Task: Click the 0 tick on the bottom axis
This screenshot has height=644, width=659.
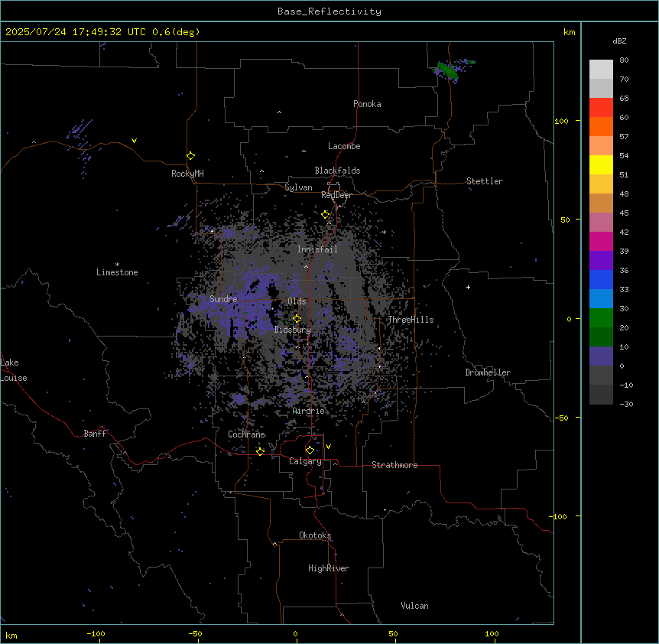Action: (x=295, y=633)
